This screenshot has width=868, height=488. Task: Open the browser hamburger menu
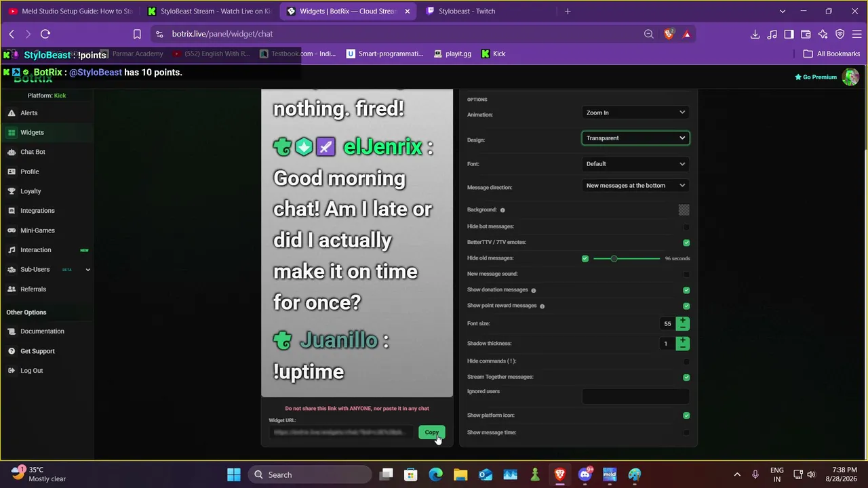tap(856, 34)
